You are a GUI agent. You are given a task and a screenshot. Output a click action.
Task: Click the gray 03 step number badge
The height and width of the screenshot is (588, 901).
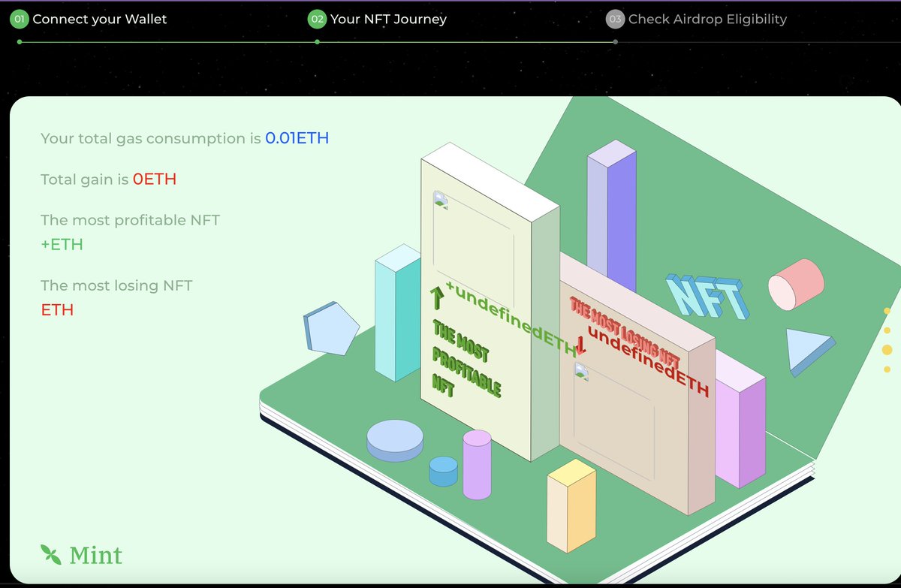point(615,19)
